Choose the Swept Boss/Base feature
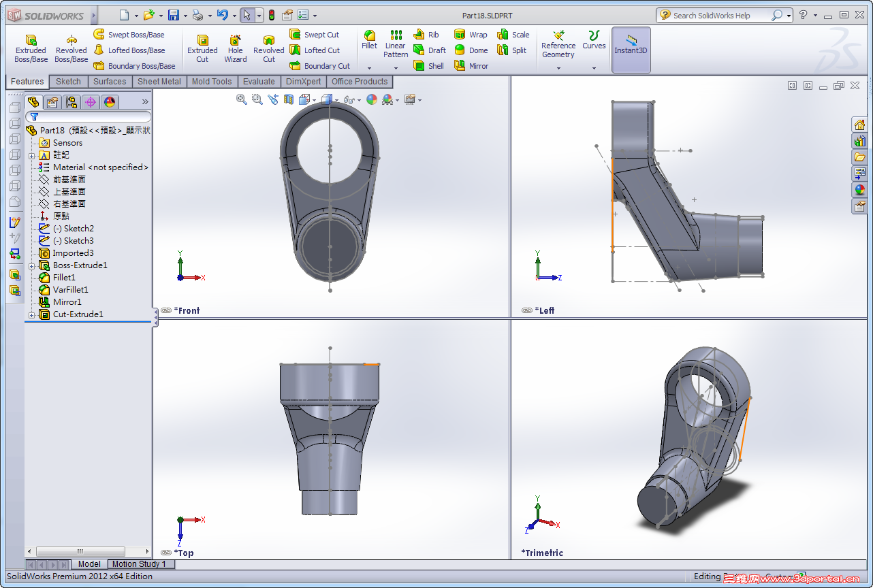The width and height of the screenshot is (873, 588). [x=129, y=35]
